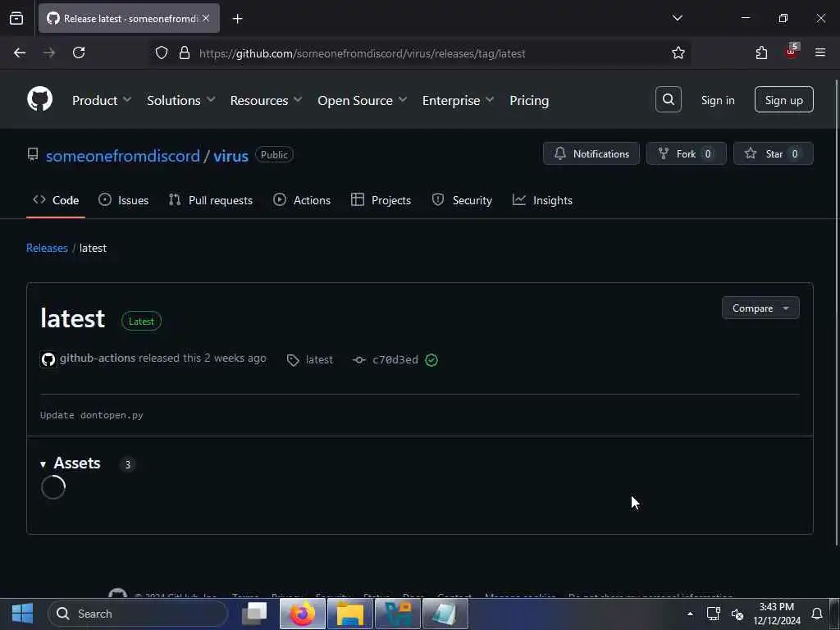Reload the page with the refresh icon
This screenshot has width=840, height=630.
(x=79, y=52)
